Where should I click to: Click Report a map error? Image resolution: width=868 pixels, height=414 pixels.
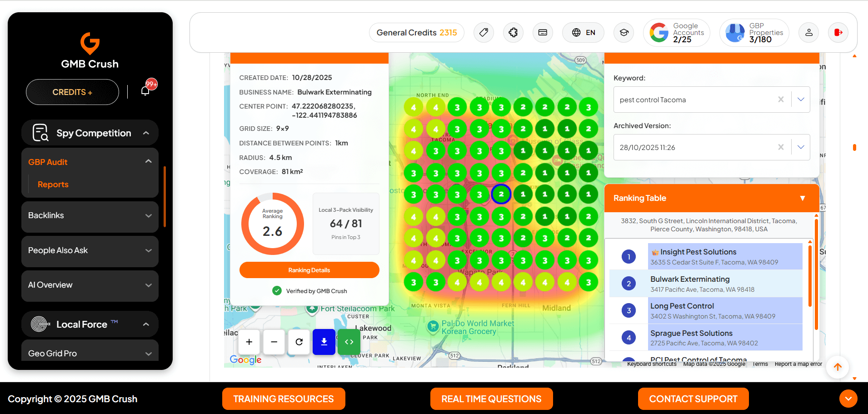(798, 364)
